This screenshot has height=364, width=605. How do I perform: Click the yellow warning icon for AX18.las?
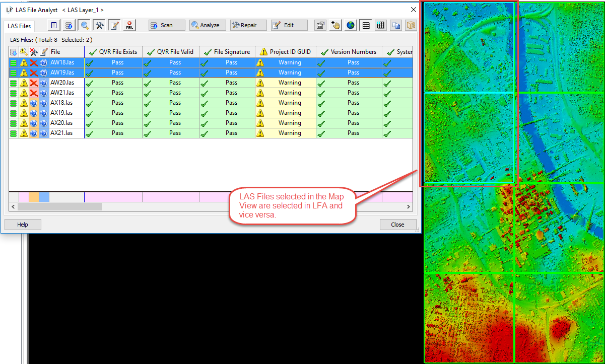pyautogui.click(x=24, y=103)
